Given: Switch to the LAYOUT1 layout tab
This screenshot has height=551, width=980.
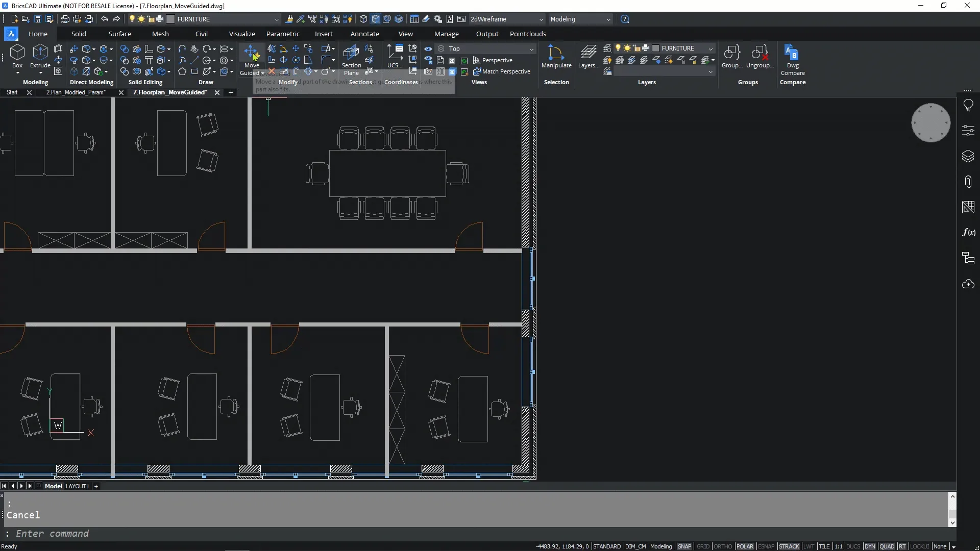Looking at the screenshot, I should pos(77,486).
